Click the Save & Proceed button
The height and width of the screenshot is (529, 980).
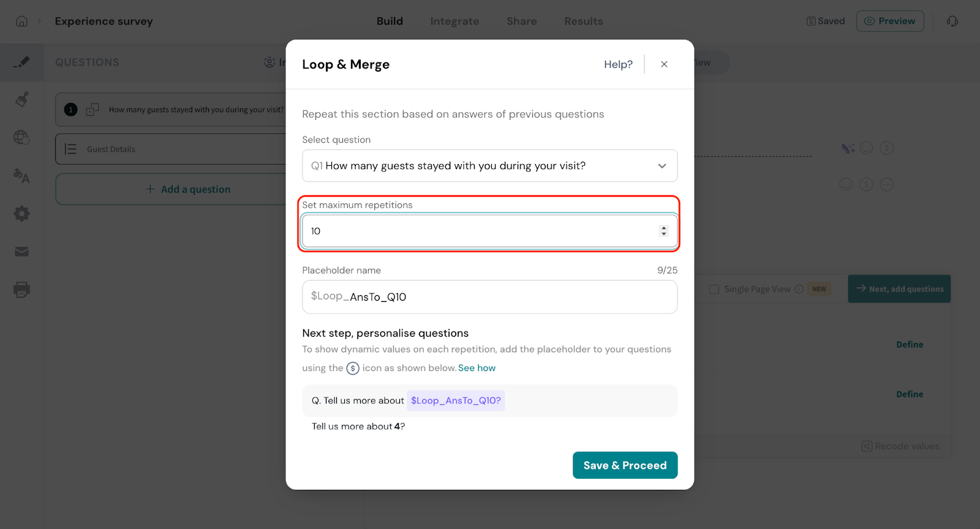[x=625, y=465]
